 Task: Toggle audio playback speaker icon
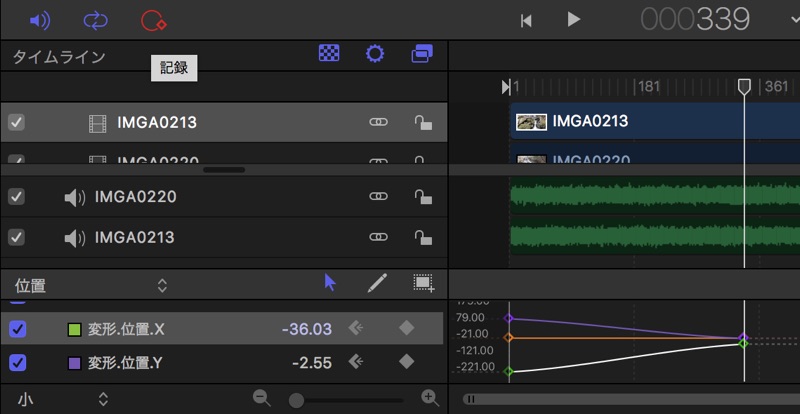(x=40, y=19)
